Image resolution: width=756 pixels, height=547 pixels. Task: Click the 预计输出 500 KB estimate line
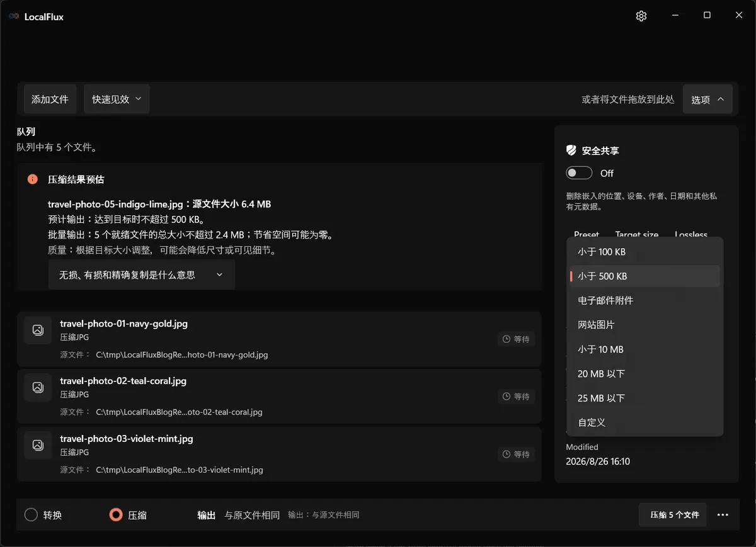126,220
